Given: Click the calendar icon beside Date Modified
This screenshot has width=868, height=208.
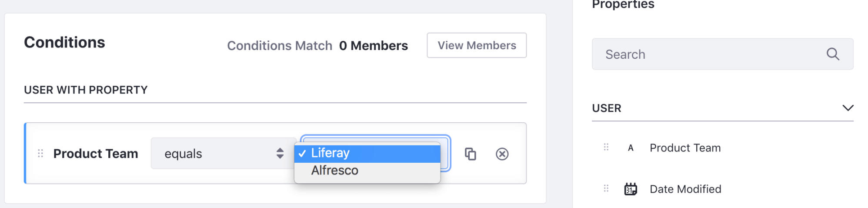Looking at the screenshot, I should tap(631, 189).
